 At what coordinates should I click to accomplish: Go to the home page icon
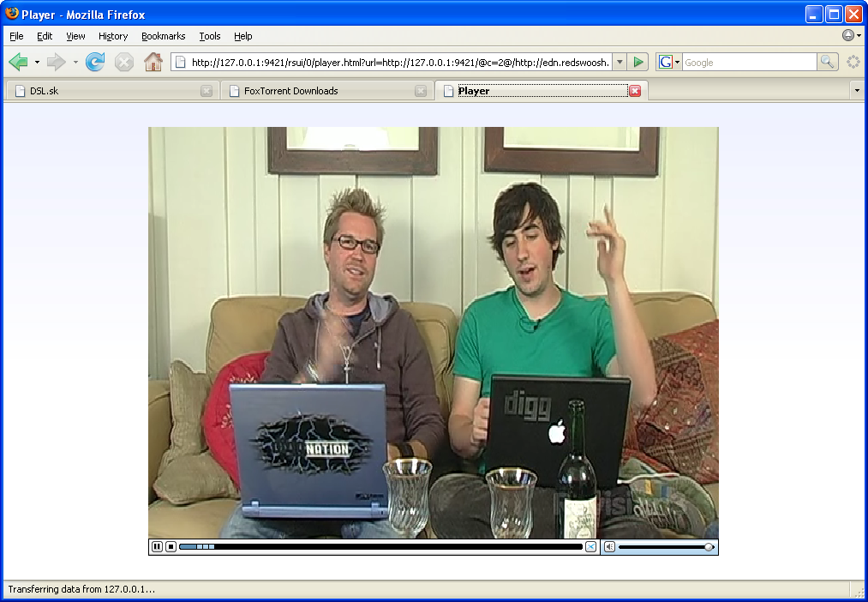pos(153,62)
